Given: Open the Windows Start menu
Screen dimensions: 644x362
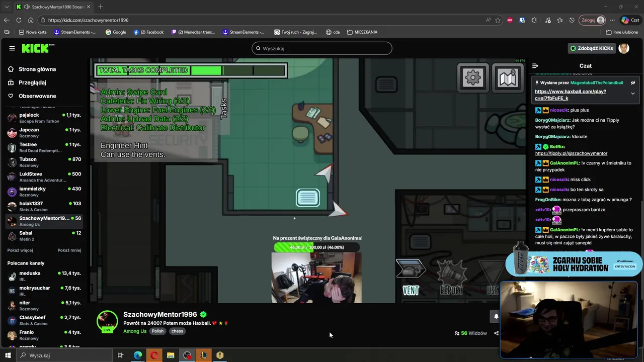Looking at the screenshot, I should [8, 355].
